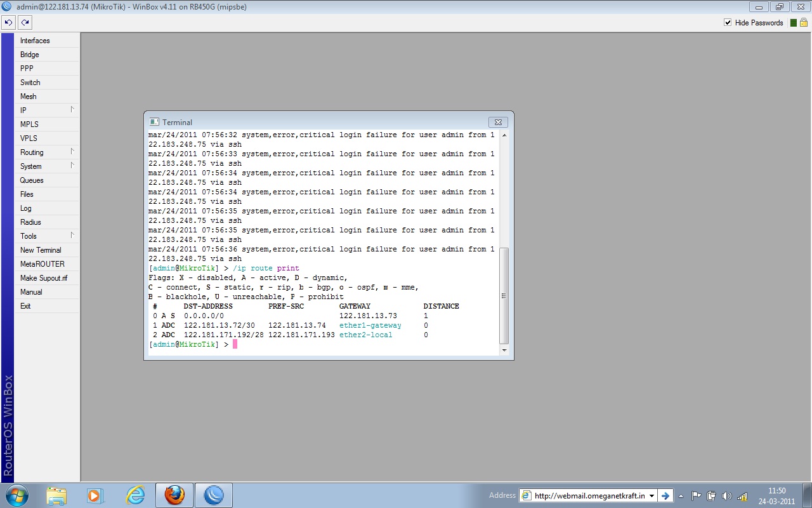Open Windows Media Player from taskbar
812x508 pixels.
95,495
